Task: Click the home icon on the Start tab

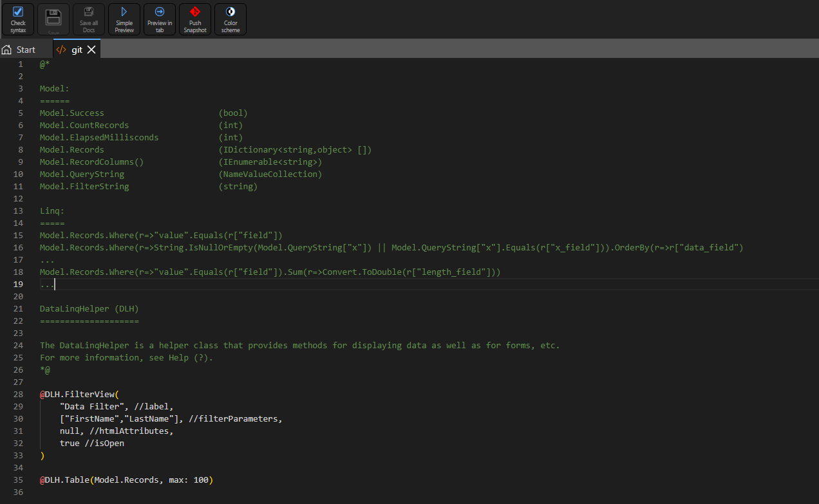Action: tap(7, 50)
